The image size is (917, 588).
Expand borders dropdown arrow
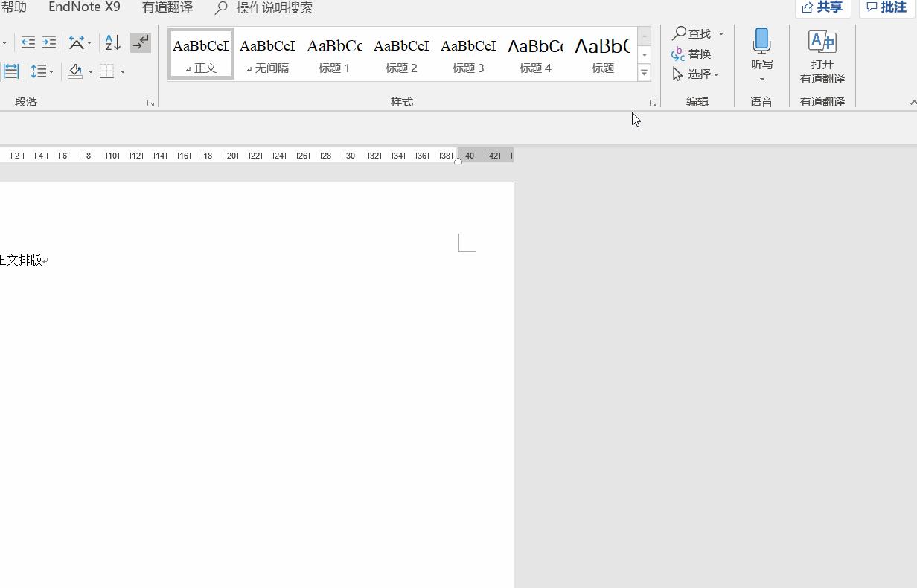(x=123, y=71)
